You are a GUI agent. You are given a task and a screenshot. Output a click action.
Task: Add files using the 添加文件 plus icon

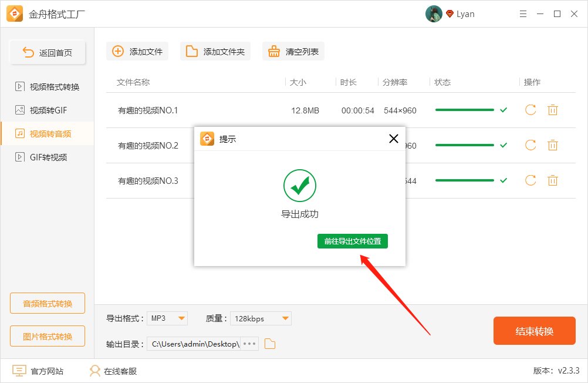click(117, 51)
